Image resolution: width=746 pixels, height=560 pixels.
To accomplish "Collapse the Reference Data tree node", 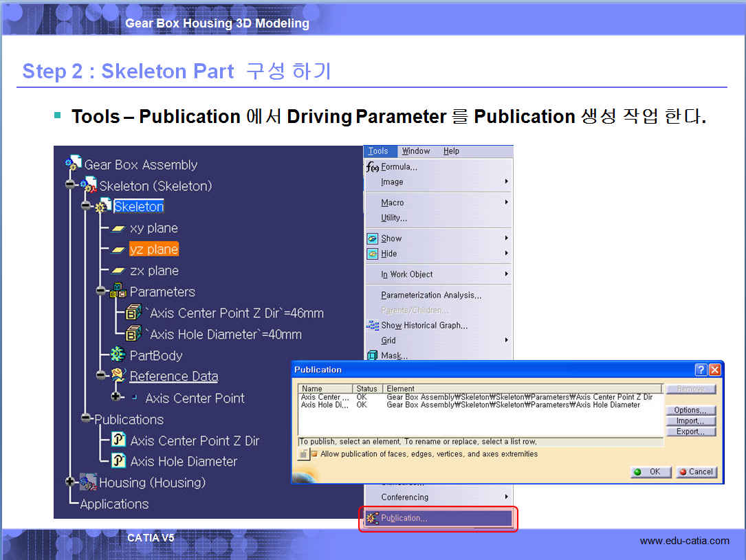I will point(101,375).
